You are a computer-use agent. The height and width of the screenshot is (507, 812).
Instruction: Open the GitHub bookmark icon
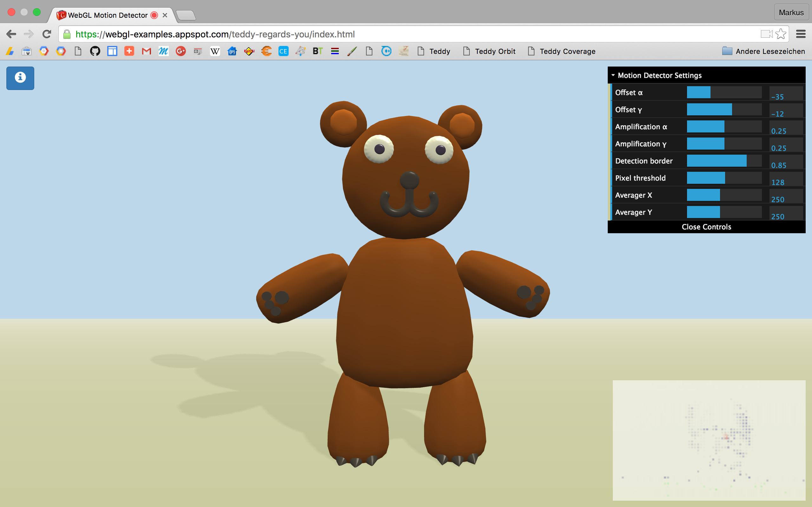click(x=95, y=51)
